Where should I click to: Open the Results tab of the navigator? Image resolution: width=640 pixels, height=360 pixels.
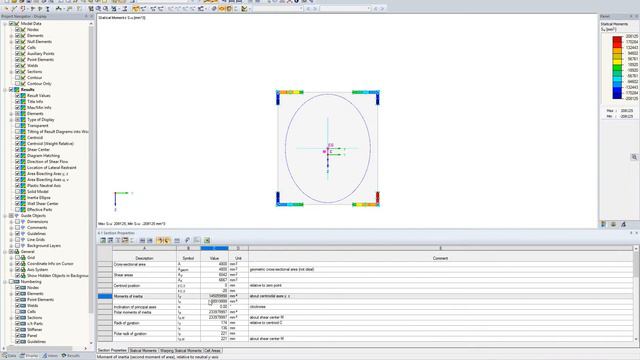[x=71, y=356]
